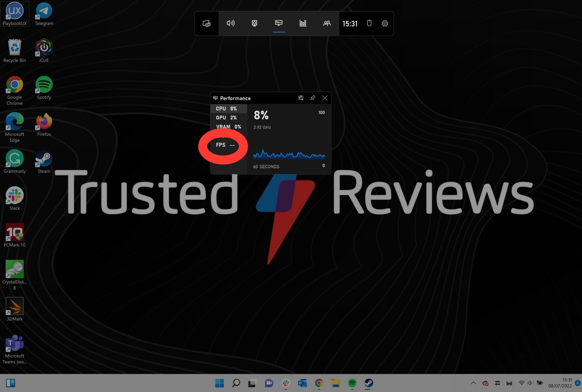Viewport: 582px width, 392px height.
Task: Open Steam from taskbar
Action: click(x=368, y=383)
